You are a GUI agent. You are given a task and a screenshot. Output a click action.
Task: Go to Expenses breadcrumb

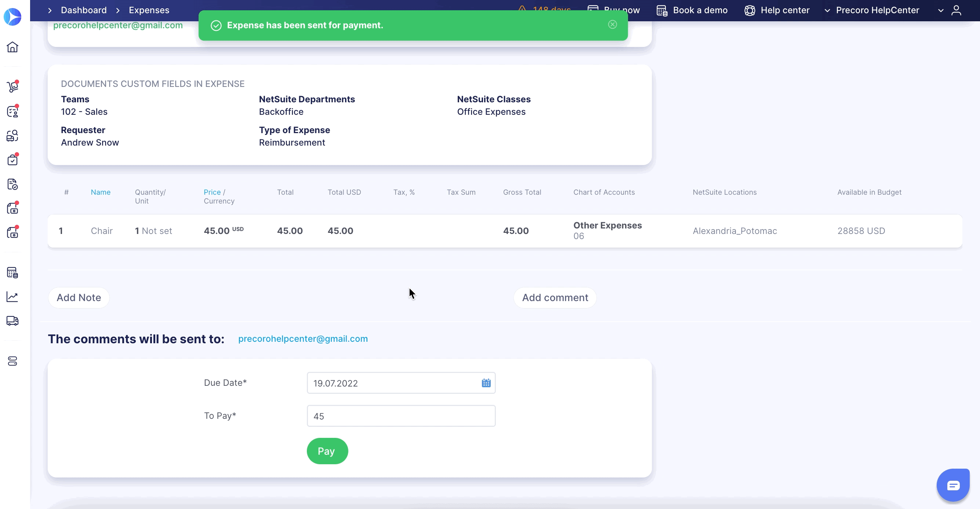(149, 10)
